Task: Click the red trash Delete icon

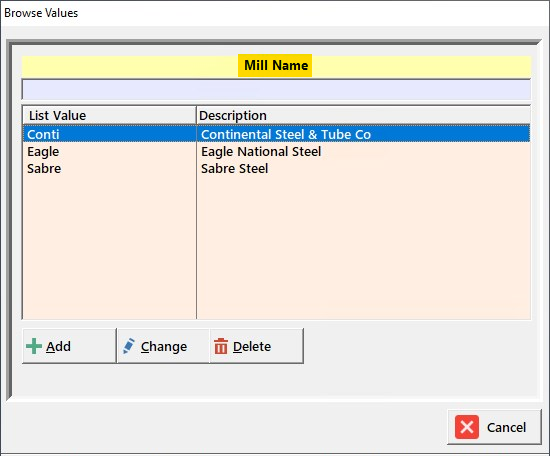Action: [x=221, y=346]
